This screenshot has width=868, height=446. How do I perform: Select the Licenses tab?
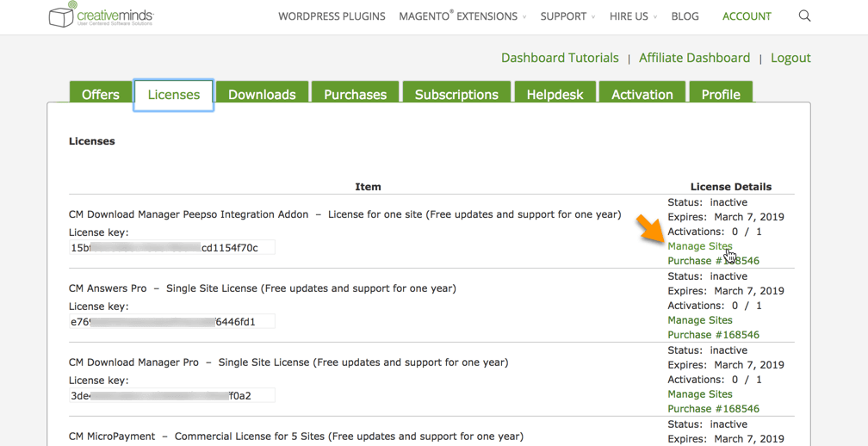174,95
